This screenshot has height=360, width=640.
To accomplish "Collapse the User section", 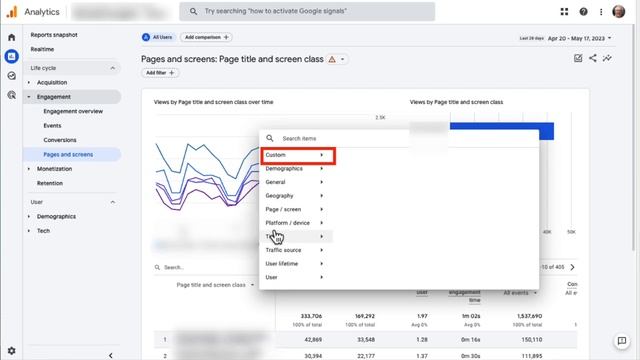I will [113, 202].
